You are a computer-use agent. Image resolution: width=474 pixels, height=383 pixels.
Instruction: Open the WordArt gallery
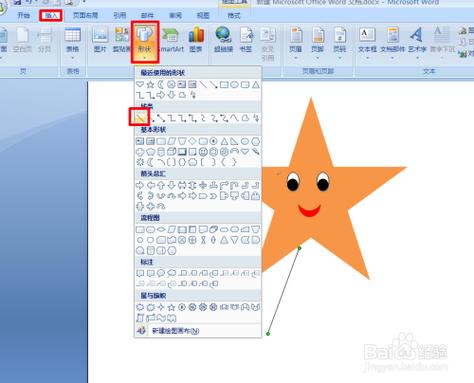[417, 43]
